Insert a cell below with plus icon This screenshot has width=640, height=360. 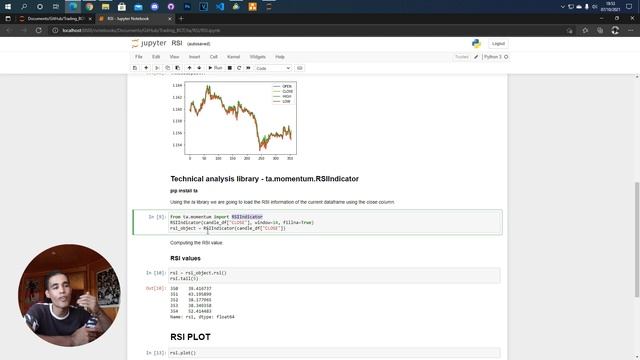pyautogui.click(x=146, y=68)
